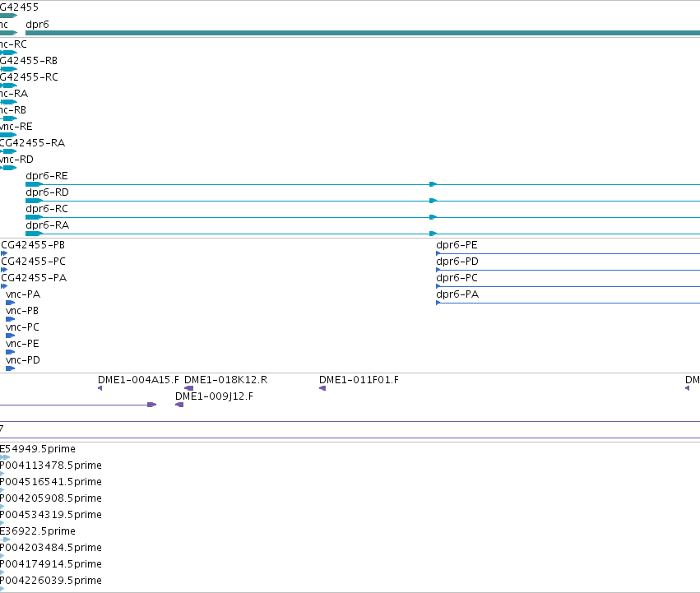Click the CG42455 gene arrow at top
The image size is (700, 593).
(8, 16)
